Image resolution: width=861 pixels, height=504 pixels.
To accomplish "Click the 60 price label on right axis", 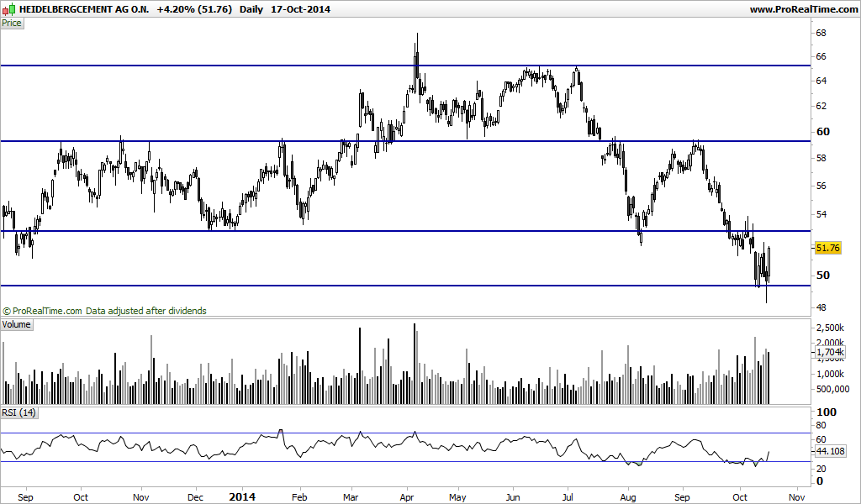I will coord(823,132).
